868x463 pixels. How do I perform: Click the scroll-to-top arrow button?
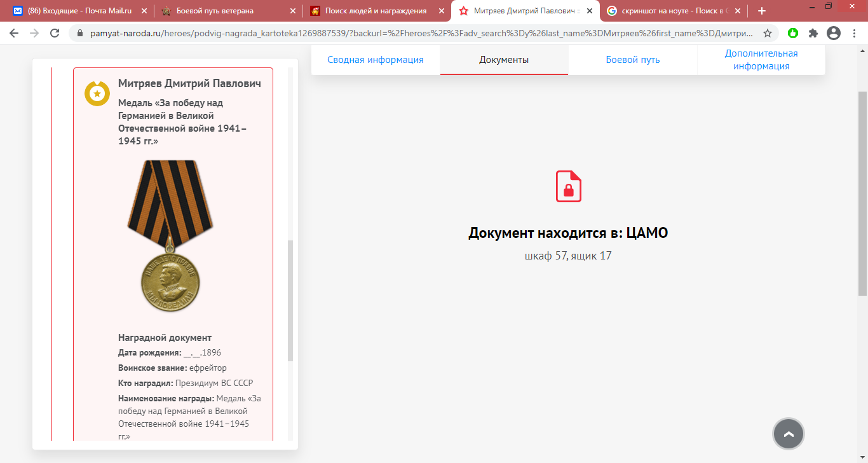coord(789,434)
